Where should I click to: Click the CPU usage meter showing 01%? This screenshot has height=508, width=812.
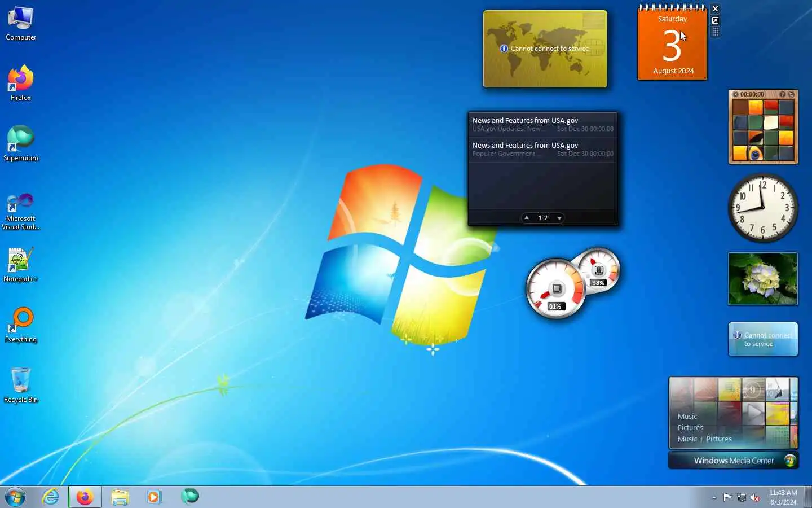tap(556, 288)
